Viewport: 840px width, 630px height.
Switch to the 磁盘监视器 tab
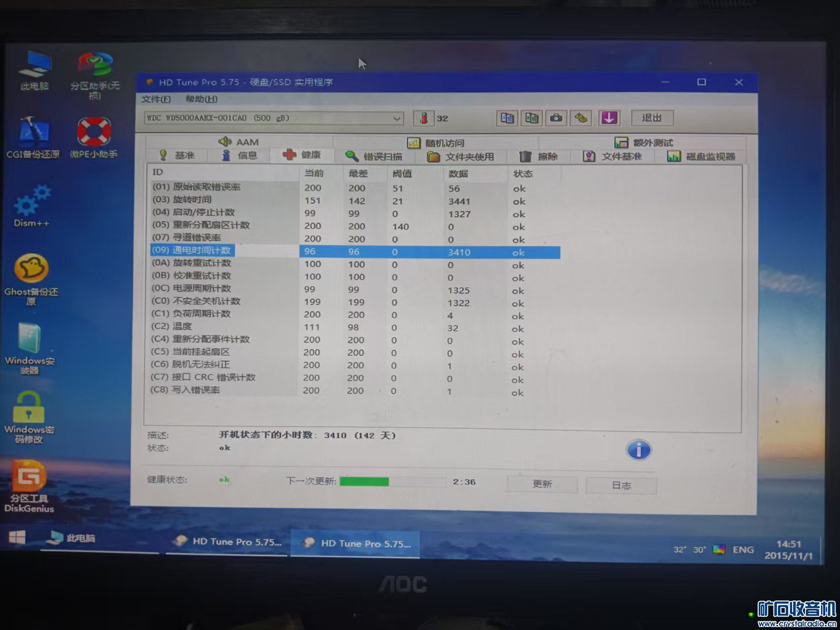(701, 157)
